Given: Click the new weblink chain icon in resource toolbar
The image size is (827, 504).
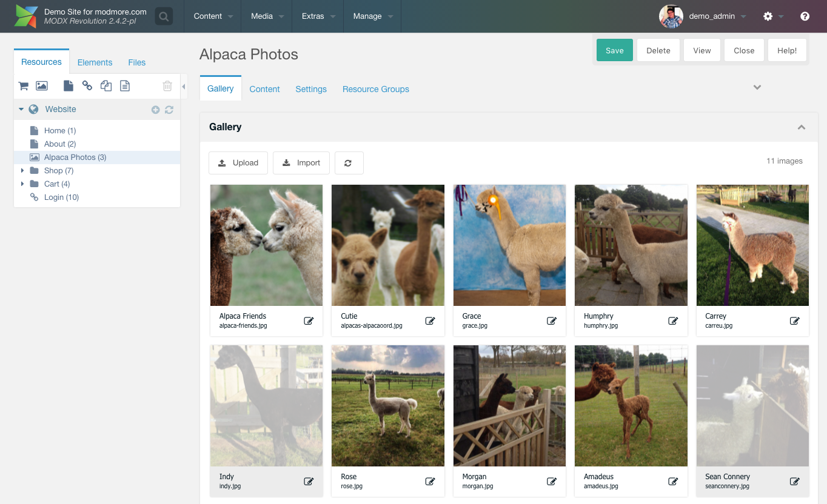Looking at the screenshot, I should pos(87,86).
